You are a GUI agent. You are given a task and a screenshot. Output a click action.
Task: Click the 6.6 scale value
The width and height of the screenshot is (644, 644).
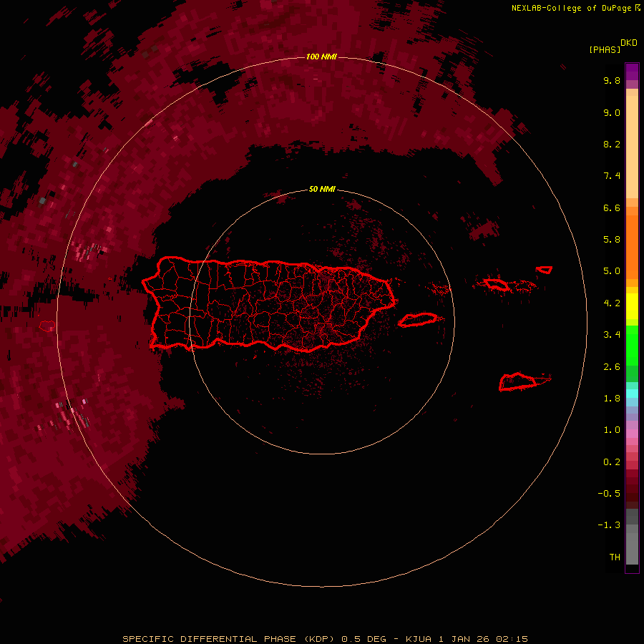point(612,208)
